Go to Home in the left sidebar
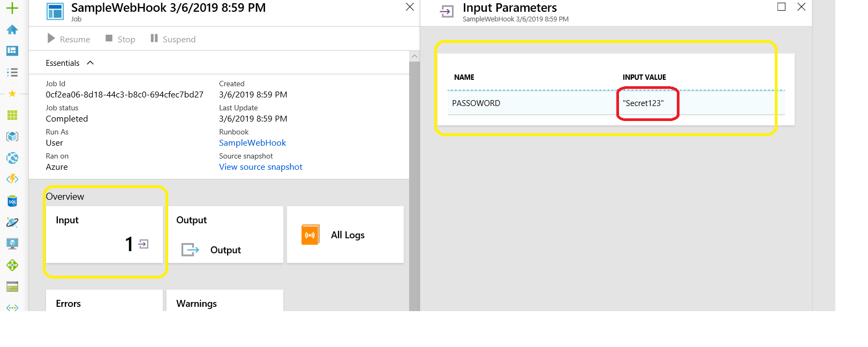Image resolution: width=868 pixels, height=347 pixels. 12,29
